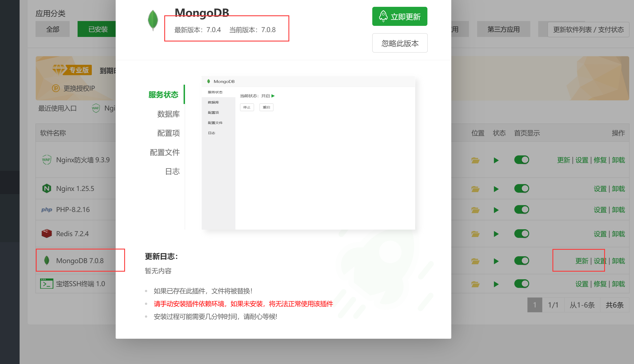Click 修复 link in Nginx防火墙 row

pyautogui.click(x=600, y=160)
